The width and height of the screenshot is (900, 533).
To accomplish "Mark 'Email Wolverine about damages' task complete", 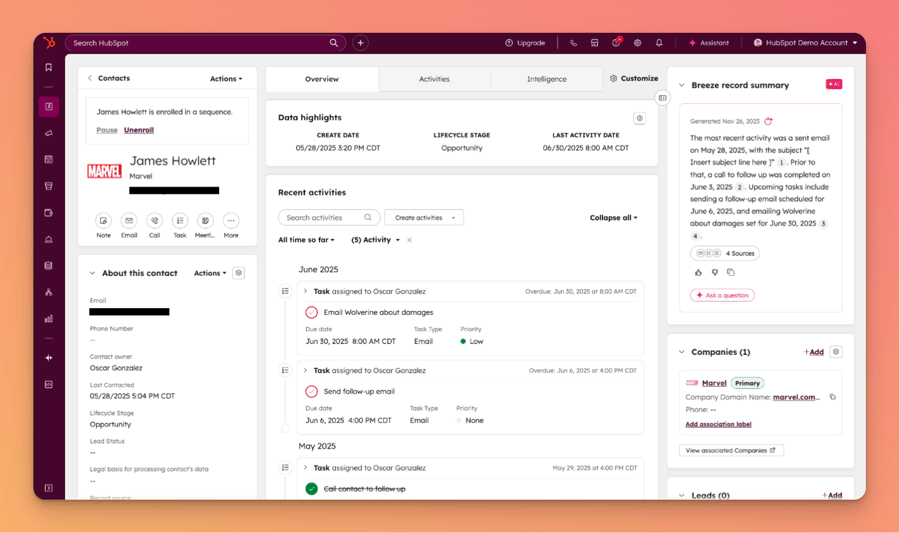I will (x=312, y=313).
